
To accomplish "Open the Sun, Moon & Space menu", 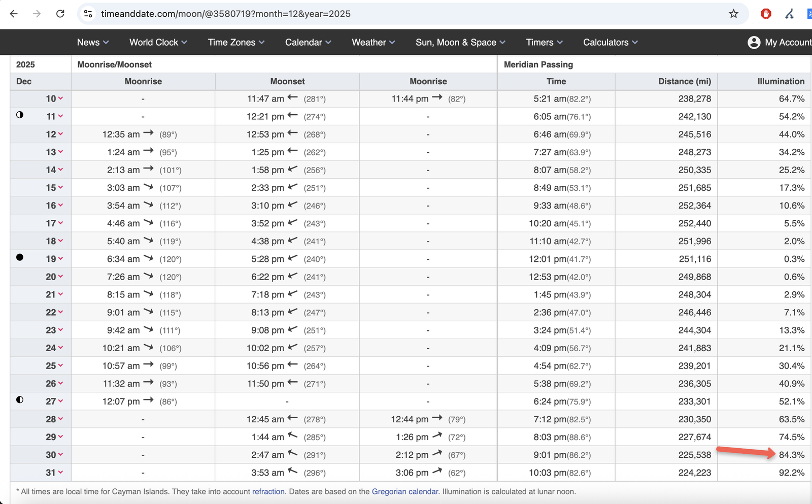I will pyautogui.click(x=460, y=42).
